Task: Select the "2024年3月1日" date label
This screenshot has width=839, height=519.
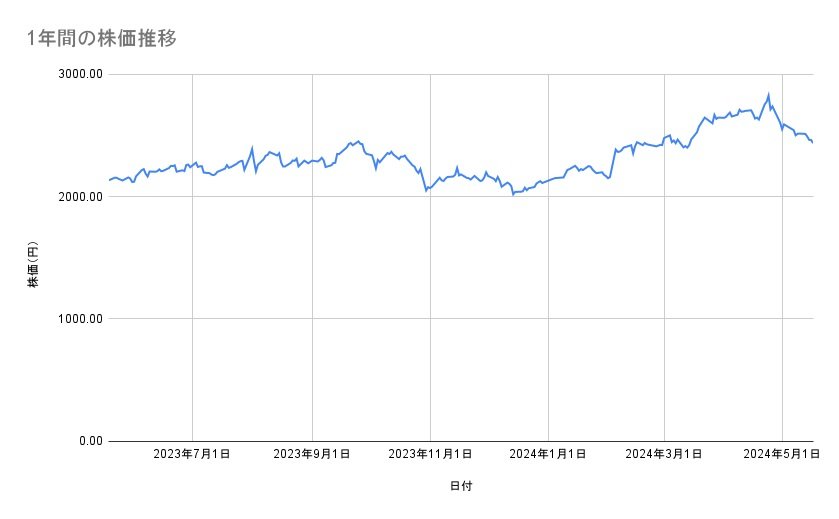Action: pos(664,455)
